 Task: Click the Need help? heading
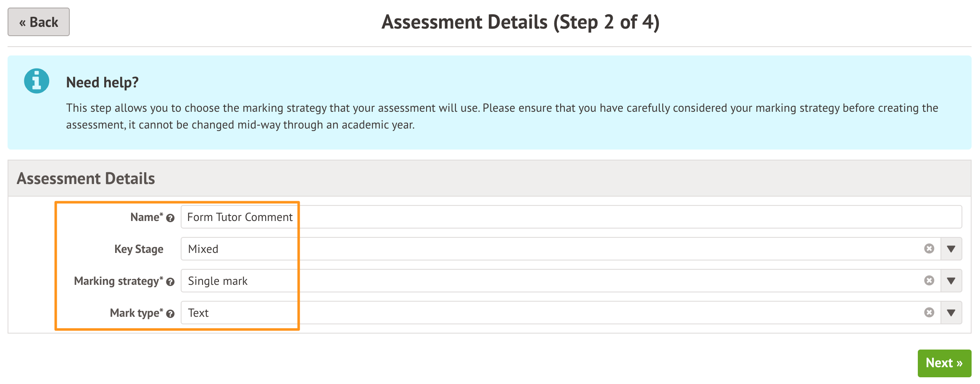pyautogui.click(x=102, y=82)
